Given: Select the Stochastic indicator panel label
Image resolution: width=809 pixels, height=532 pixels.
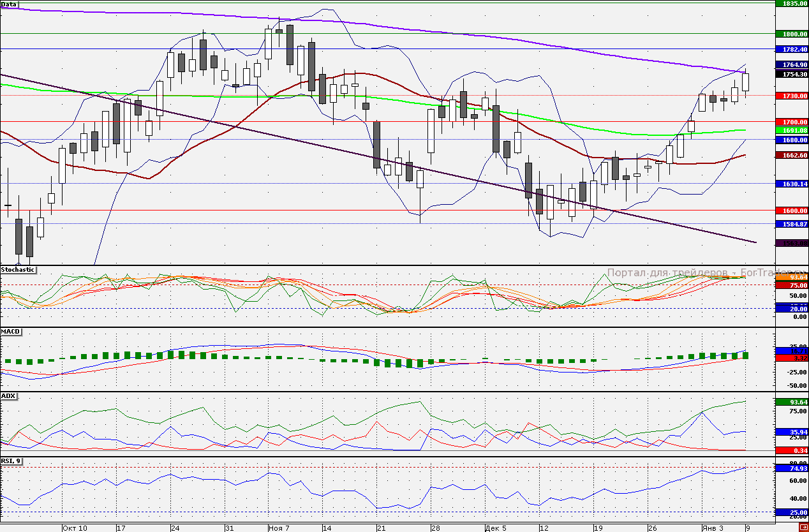Looking at the screenshot, I should click(18, 270).
